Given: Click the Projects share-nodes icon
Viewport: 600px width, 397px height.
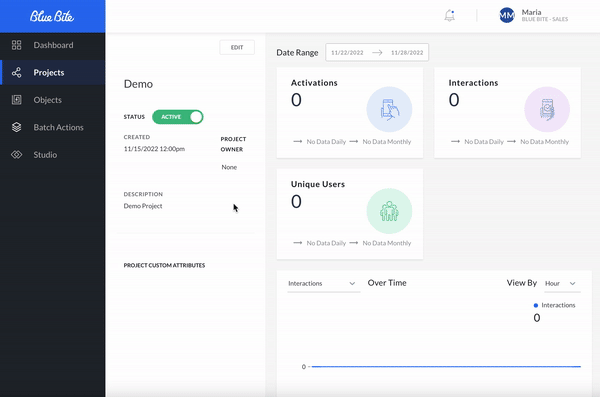Looking at the screenshot, I should pyautogui.click(x=16, y=72).
